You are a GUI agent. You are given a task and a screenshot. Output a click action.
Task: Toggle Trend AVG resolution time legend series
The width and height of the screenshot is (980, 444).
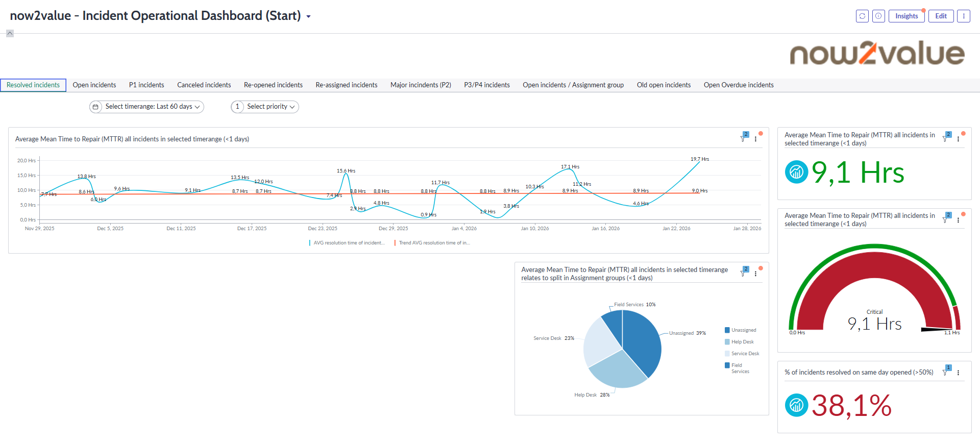(x=432, y=243)
